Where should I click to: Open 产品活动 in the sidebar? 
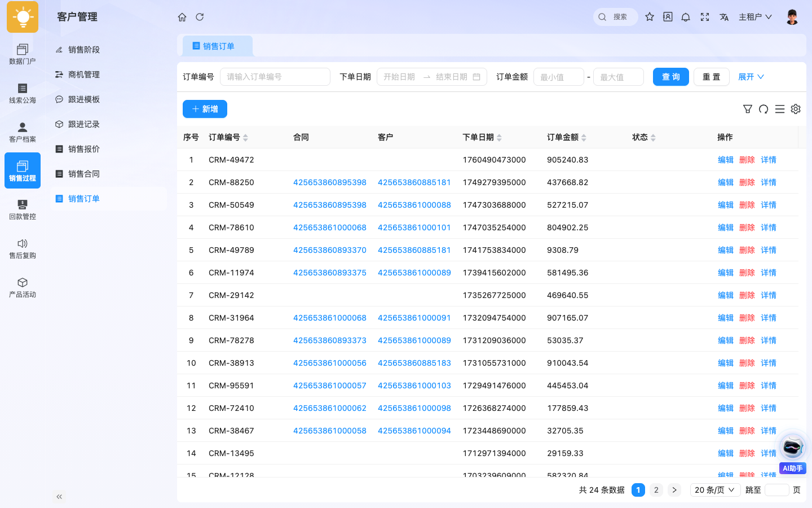[23, 287]
